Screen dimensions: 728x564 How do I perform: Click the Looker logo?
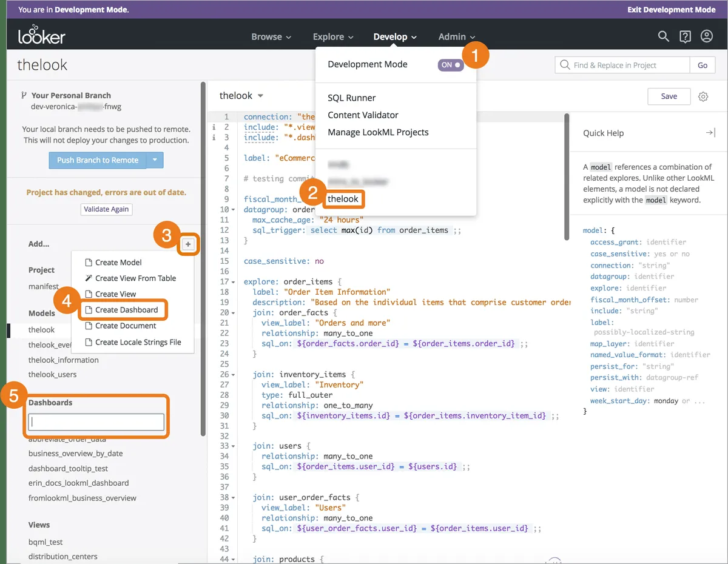41,36
